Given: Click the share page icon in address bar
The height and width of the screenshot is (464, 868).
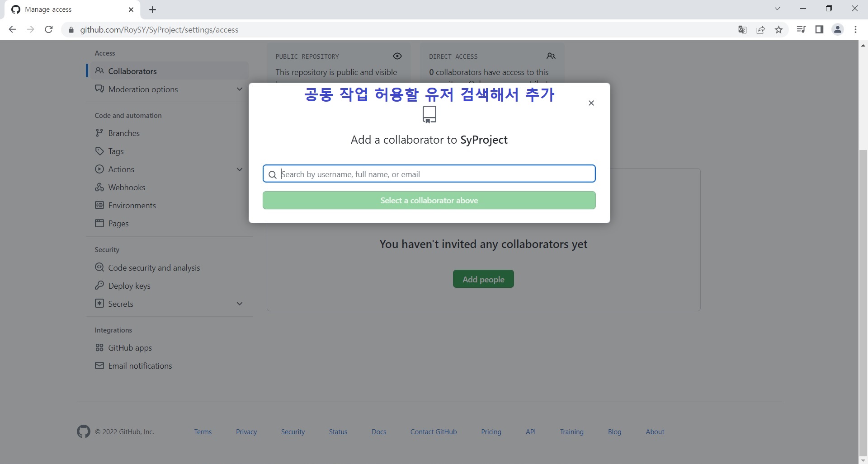Looking at the screenshot, I should 760,30.
